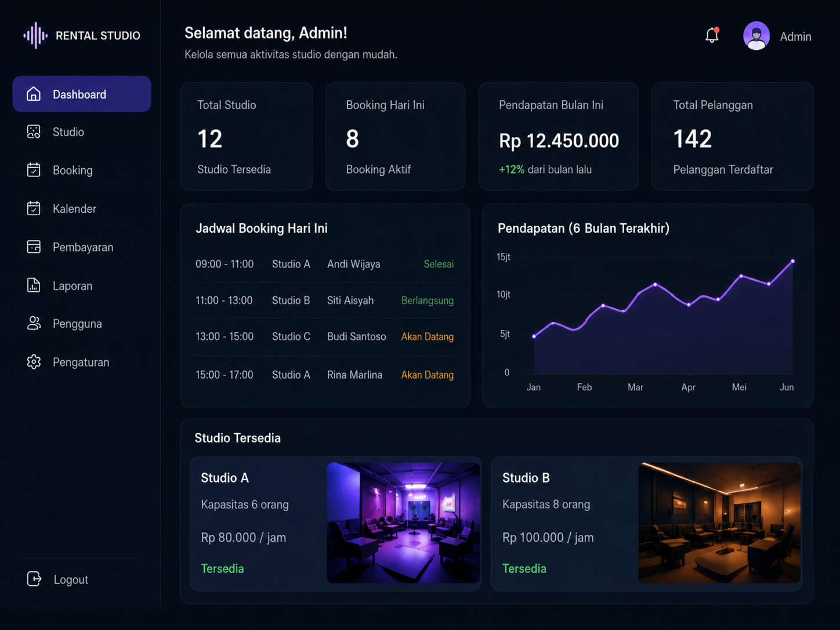This screenshot has width=840, height=630.
Task: Click Tersedia status under Studio B
Action: [x=524, y=569]
